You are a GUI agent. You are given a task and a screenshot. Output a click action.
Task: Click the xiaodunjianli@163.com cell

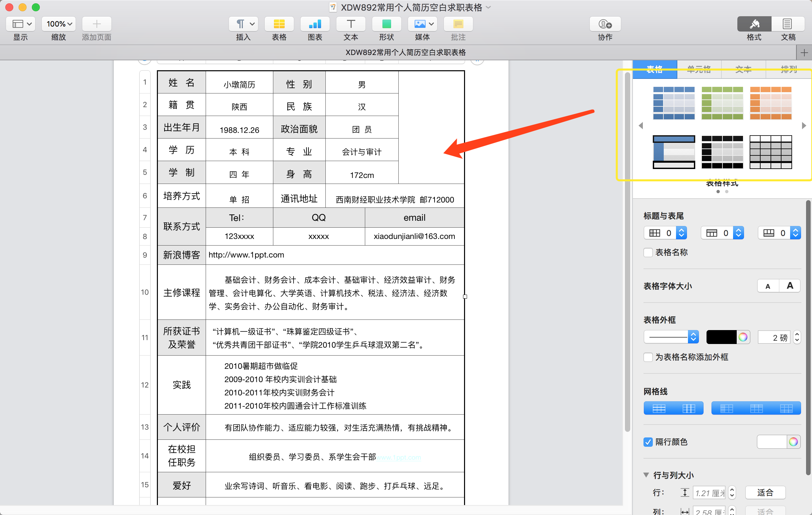[414, 236]
